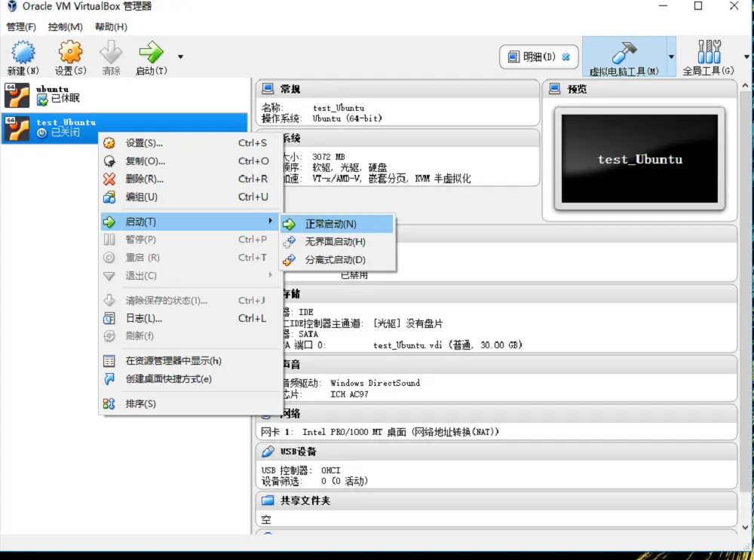Close the 明细 widget with its ✕ mark
754x560 pixels.
(566, 56)
